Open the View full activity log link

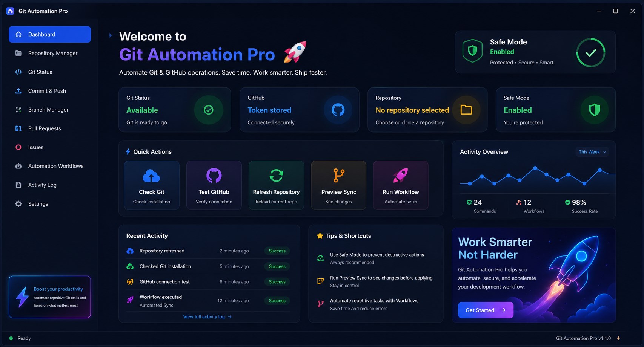[207, 317]
